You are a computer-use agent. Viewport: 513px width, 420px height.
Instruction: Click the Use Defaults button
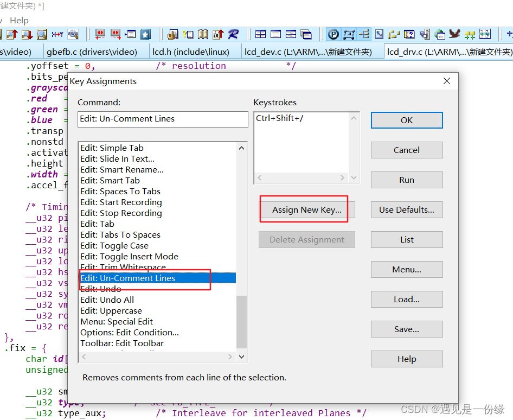click(407, 209)
